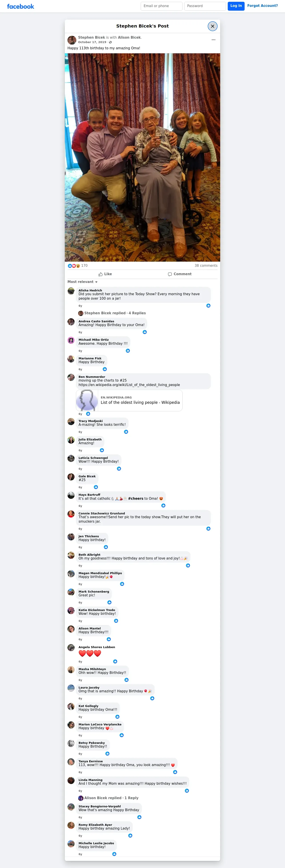The width and height of the screenshot is (285, 868).
Task: Open Stephen Bicek's profile picture avatar
Action: [x=72, y=40]
